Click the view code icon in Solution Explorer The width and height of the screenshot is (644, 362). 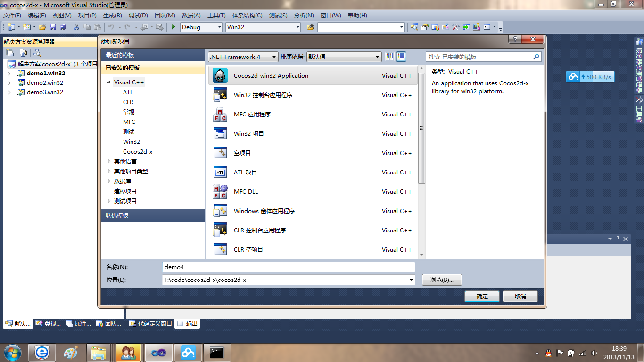tap(37, 53)
